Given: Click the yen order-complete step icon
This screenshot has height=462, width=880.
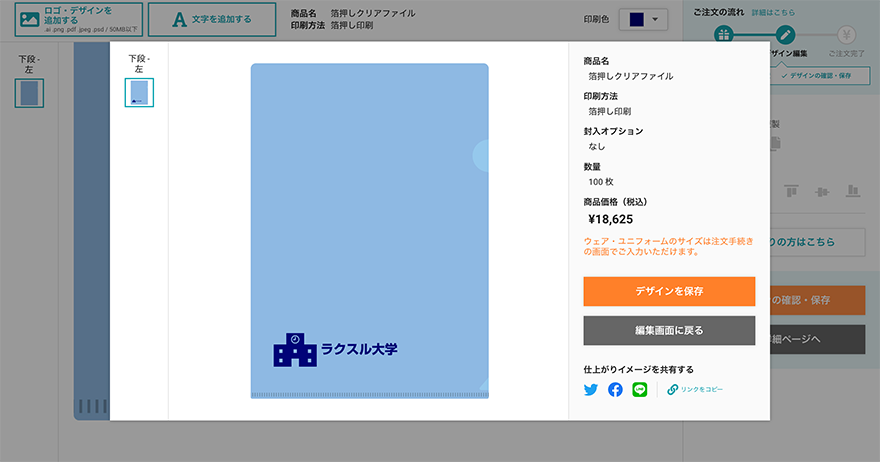Looking at the screenshot, I should point(846,35).
